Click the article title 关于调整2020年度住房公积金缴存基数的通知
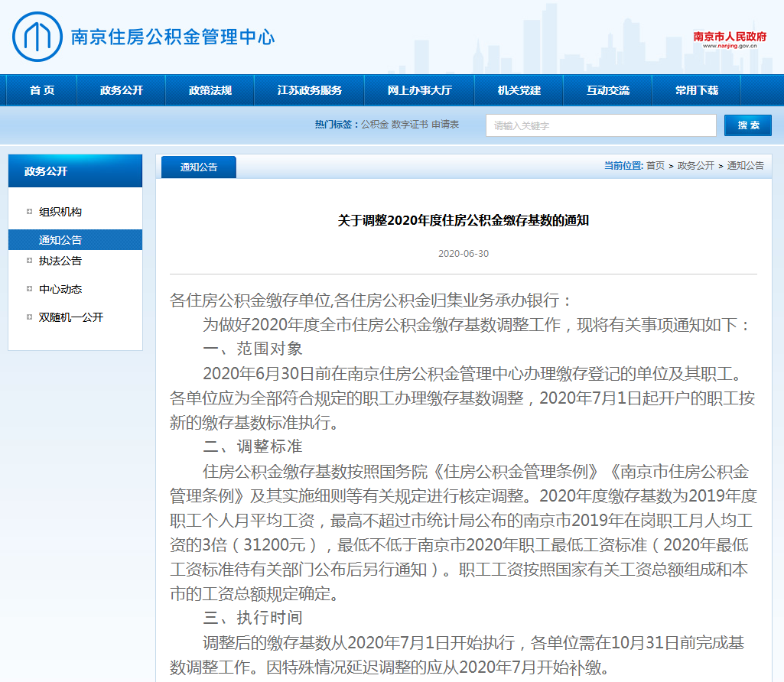The image size is (784, 682). (463, 220)
